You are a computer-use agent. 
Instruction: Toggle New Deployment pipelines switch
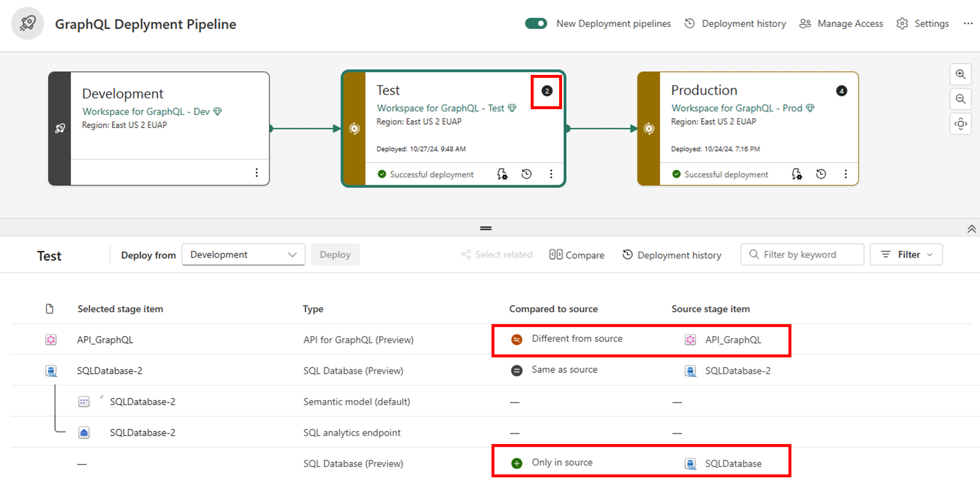coord(536,23)
